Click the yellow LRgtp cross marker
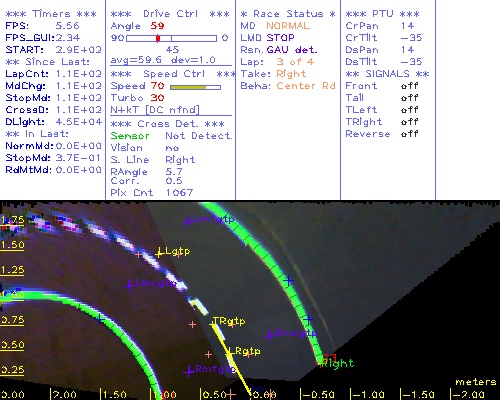The height and width of the screenshot is (400, 500). (x=229, y=352)
